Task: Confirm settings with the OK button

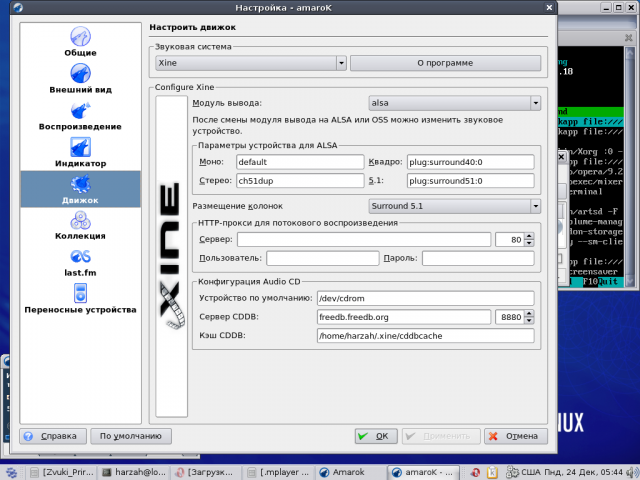Action: (x=376, y=436)
